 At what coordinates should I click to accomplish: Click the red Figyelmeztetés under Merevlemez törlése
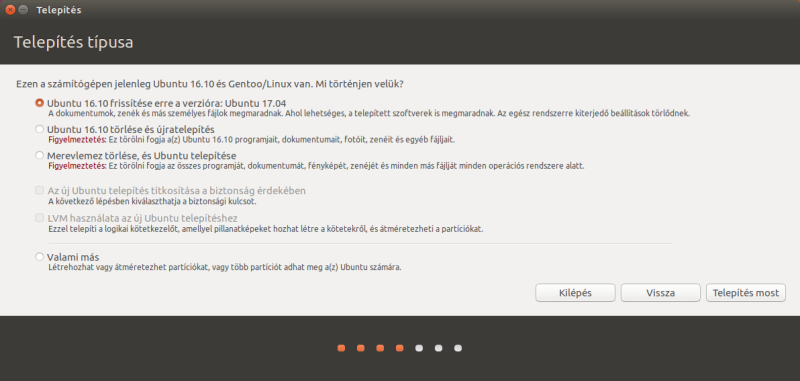tap(77, 166)
